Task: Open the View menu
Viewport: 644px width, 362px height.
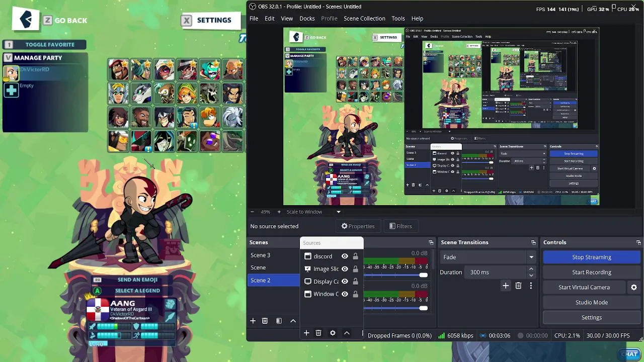Action: point(287,19)
